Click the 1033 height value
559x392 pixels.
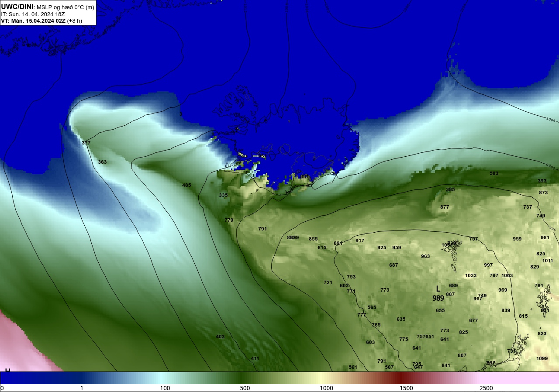coord(471,275)
